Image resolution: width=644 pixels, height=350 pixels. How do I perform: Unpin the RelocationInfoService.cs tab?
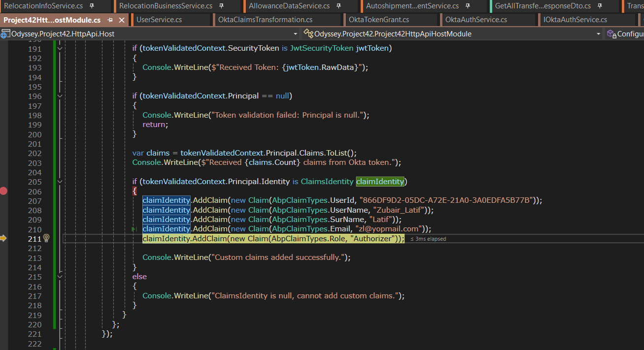(x=92, y=6)
